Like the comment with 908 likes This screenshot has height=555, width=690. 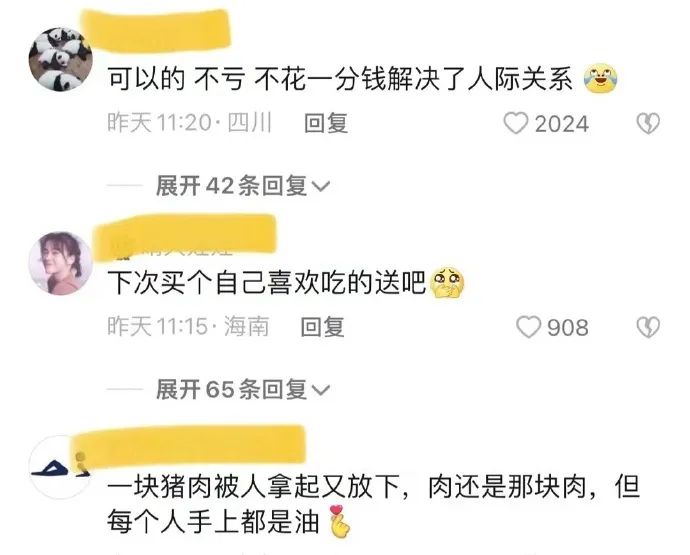528,327
